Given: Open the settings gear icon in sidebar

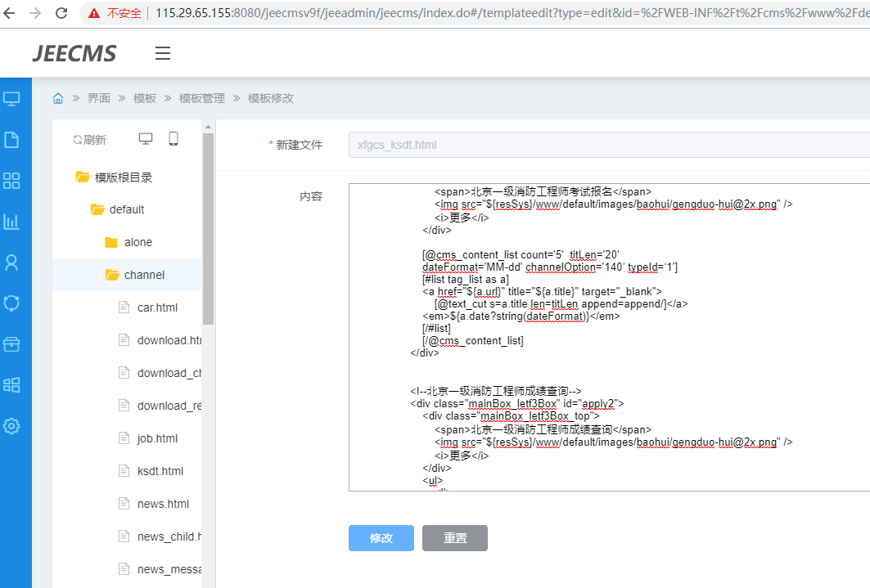Looking at the screenshot, I should (11, 426).
